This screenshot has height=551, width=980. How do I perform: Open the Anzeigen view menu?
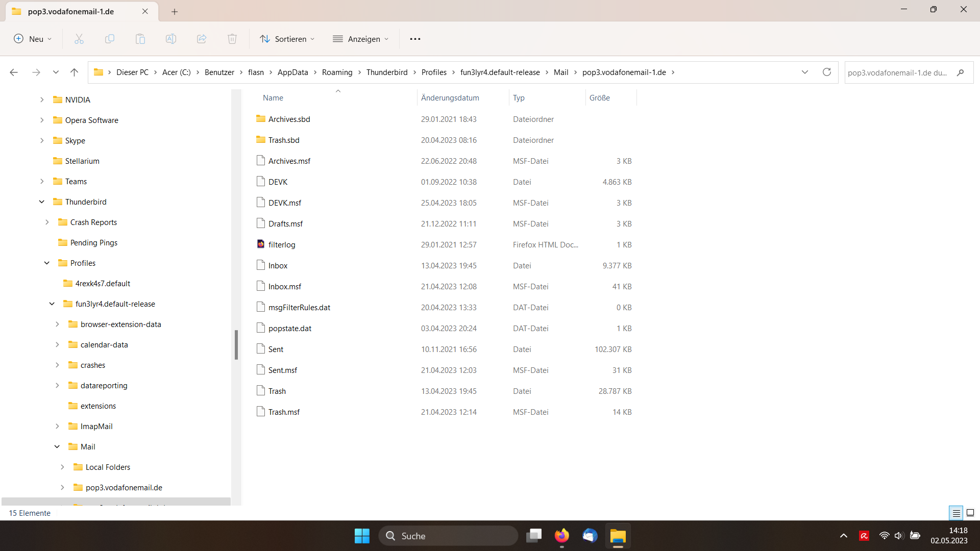361,39
